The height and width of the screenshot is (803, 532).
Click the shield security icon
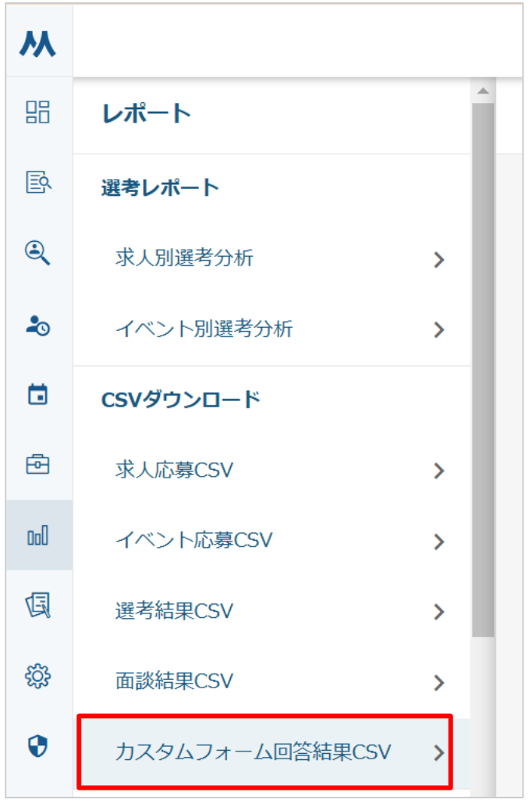click(x=37, y=747)
